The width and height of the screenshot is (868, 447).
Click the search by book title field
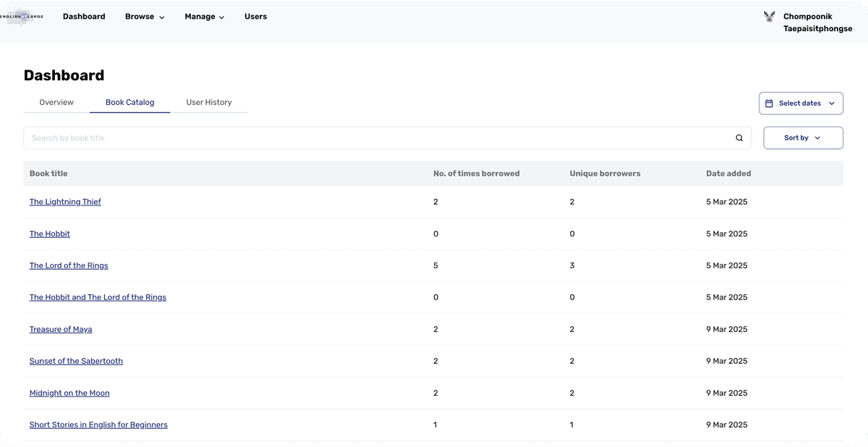[376, 138]
